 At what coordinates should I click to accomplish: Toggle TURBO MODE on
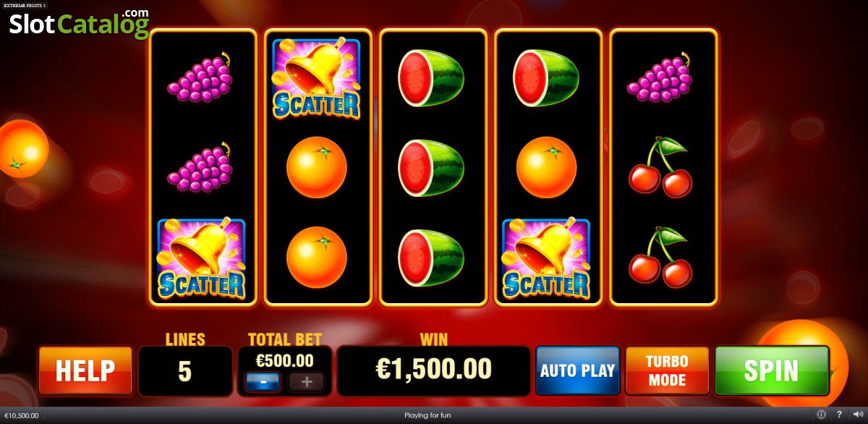click(x=667, y=370)
